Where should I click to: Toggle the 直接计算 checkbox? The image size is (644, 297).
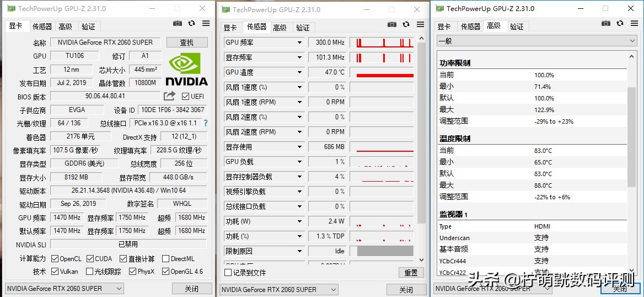tap(123, 259)
